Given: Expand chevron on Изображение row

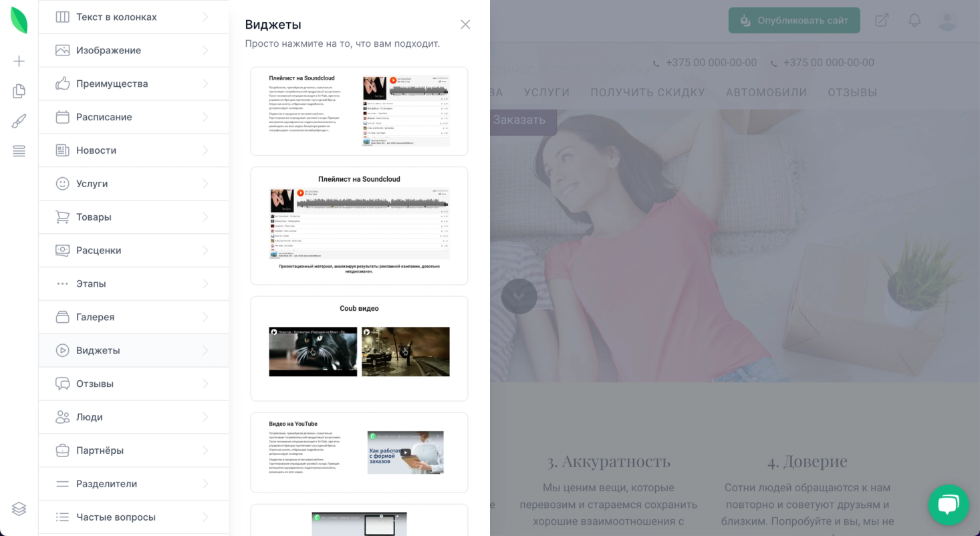Looking at the screenshot, I should (205, 50).
